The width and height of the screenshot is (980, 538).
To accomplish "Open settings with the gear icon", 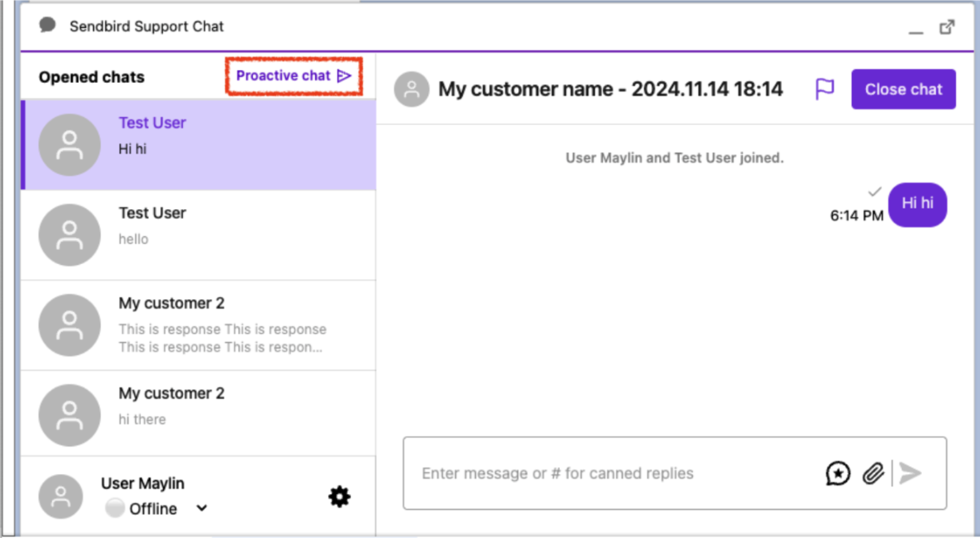I will tap(339, 497).
